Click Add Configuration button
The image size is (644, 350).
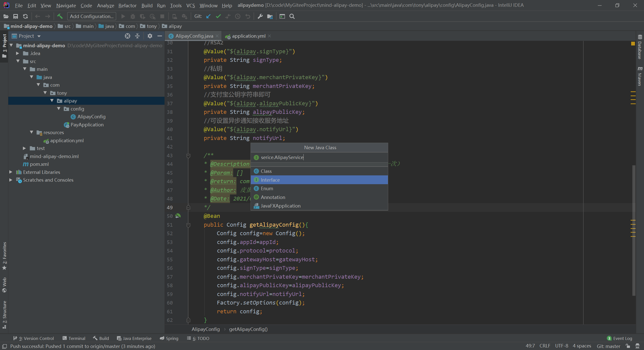coord(92,16)
